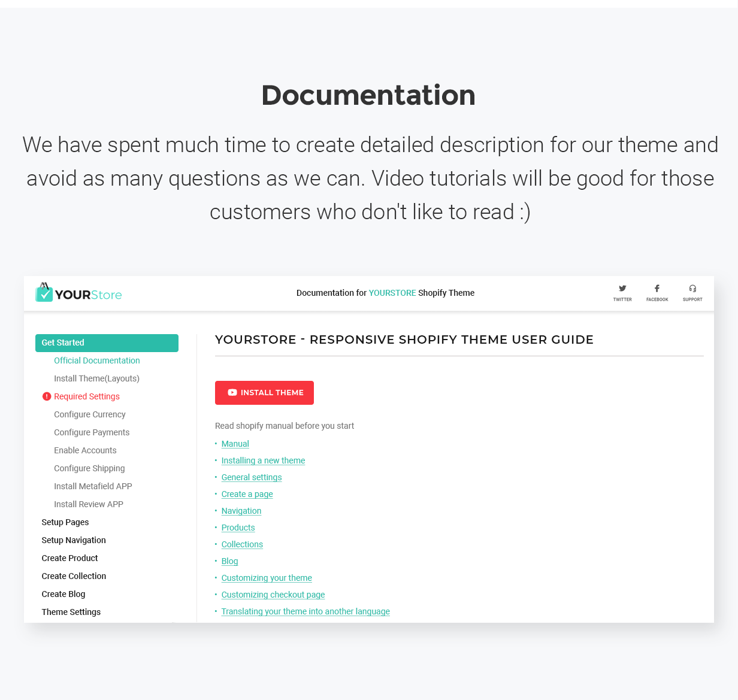Click the Support headset icon
Viewport: 738px width, 700px height.
[692, 289]
